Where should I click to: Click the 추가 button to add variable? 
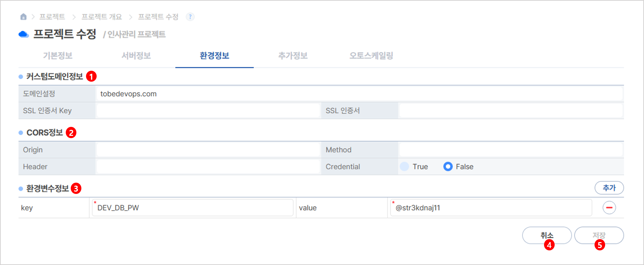tap(609, 188)
